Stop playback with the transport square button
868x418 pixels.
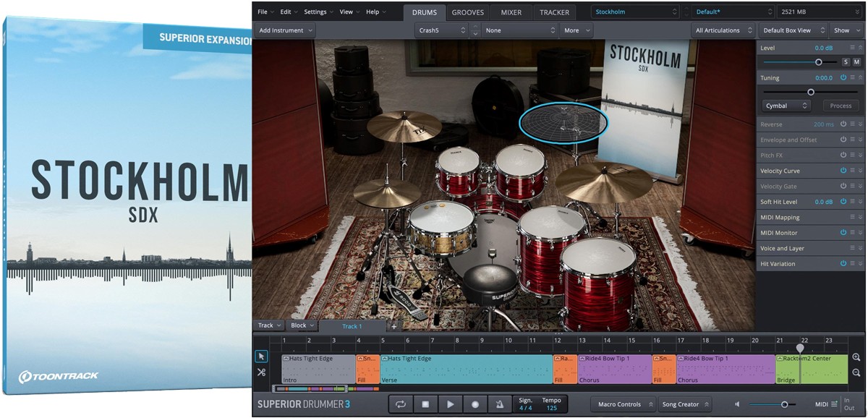(425, 404)
